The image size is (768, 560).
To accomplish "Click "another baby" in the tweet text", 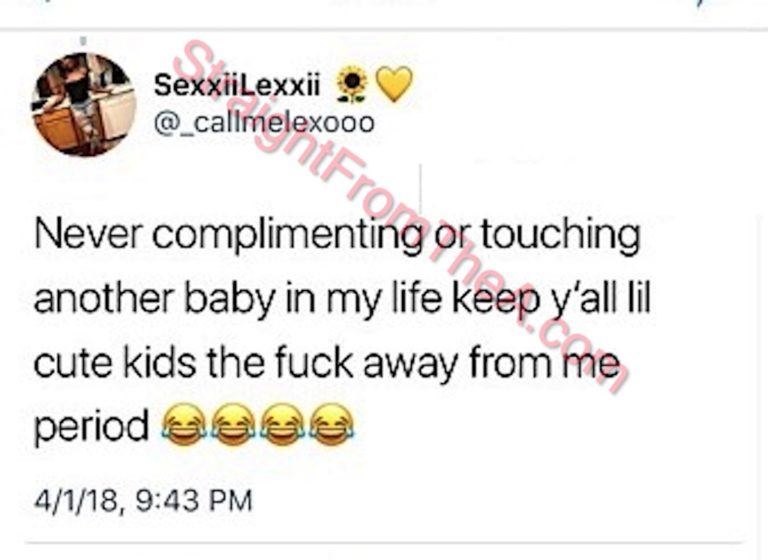I will point(154,300).
